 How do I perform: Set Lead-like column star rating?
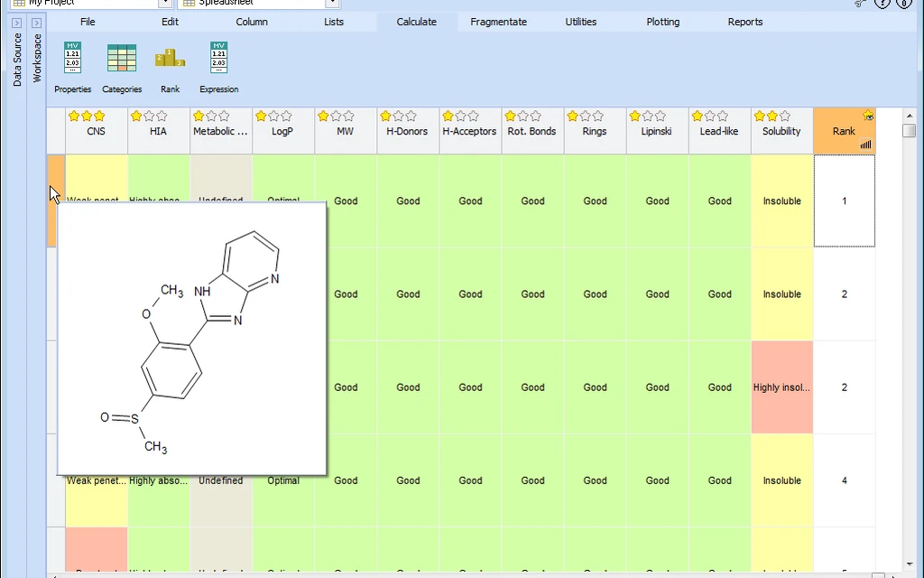tap(709, 117)
